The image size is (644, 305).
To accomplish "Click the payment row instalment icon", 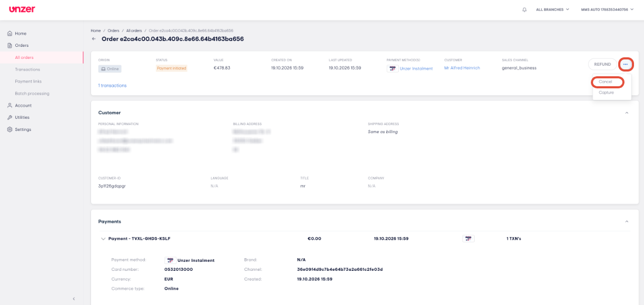I will click(468, 239).
